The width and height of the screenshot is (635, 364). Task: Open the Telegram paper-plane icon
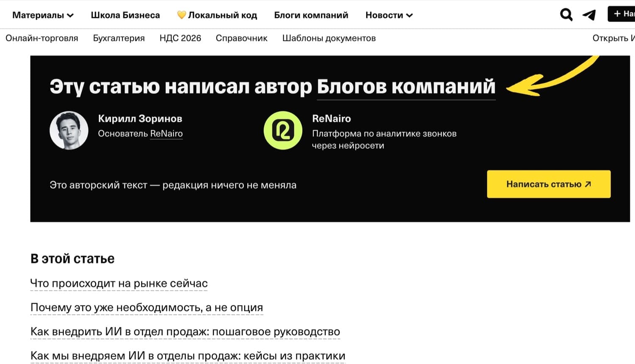point(589,15)
